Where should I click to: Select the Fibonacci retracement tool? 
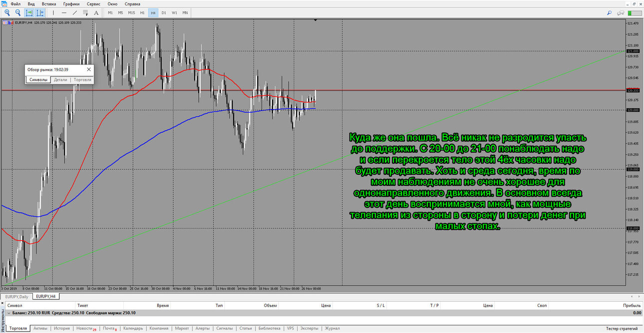(86, 12)
